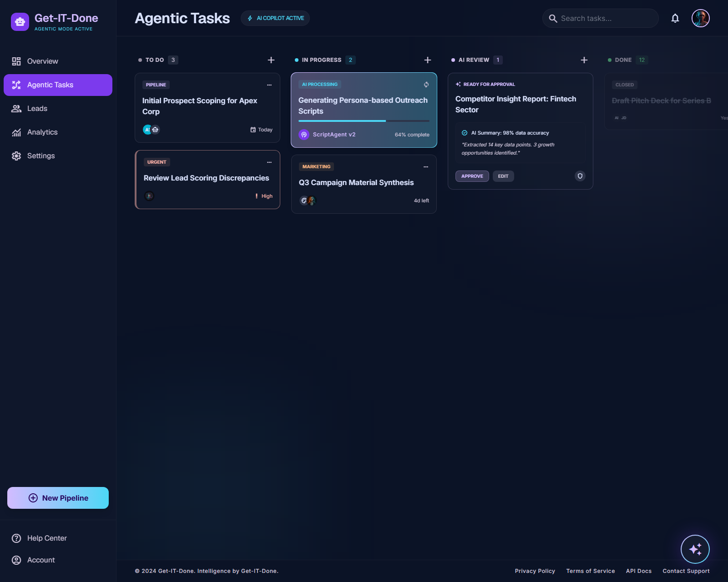This screenshot has height=582, width=728.
Task: Click the To Do column count badge
Action: (173, 60)
